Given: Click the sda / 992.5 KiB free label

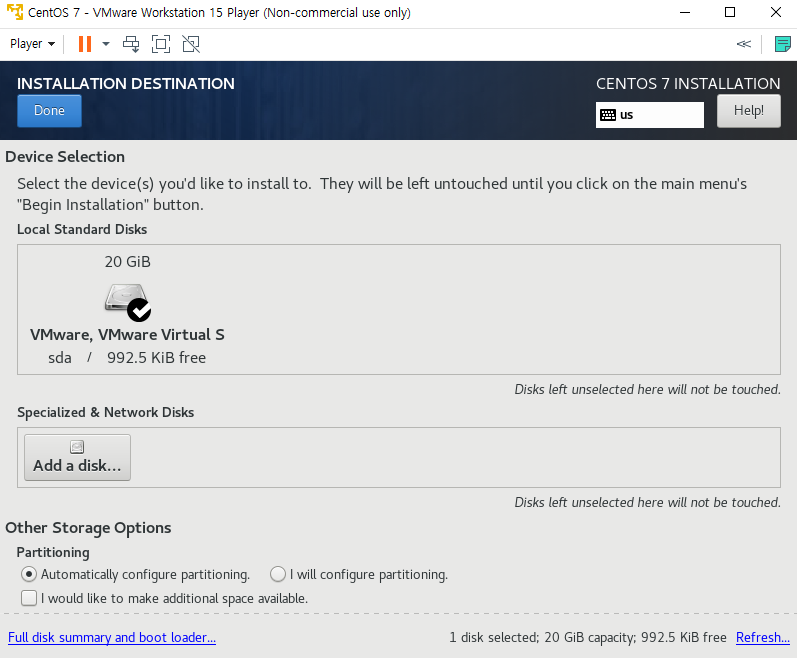Looking at the screenshot, I should coord(127,358).
